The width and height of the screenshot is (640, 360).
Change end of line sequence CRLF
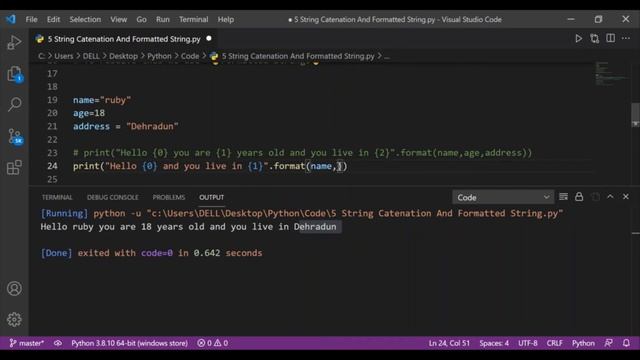554,343
